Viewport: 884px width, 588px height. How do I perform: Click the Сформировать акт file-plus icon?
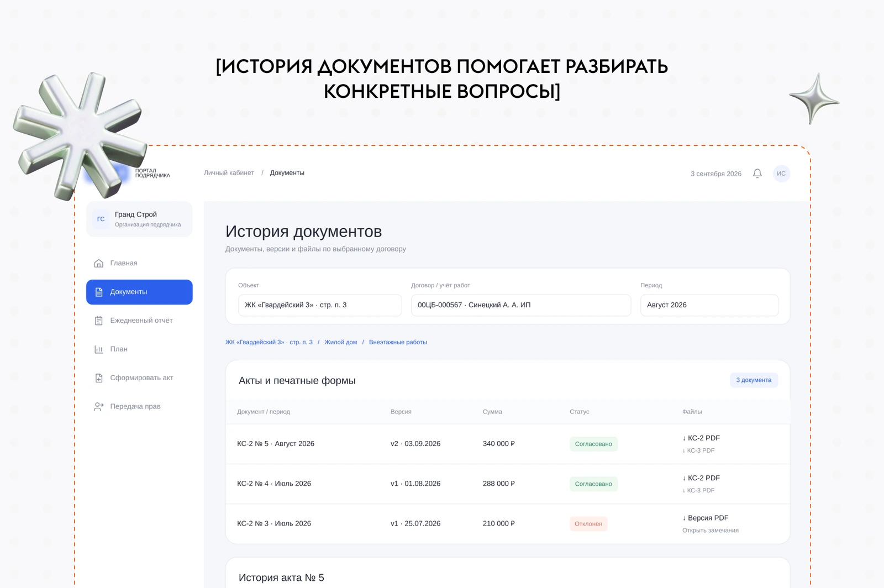tap(99, 378)
